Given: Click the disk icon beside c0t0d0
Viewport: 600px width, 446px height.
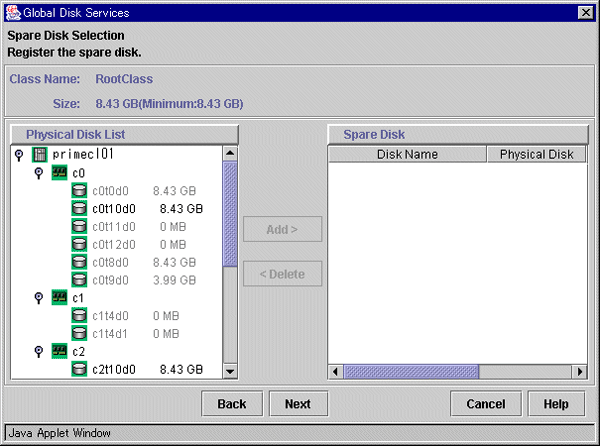Looking at the screenshot, I should click(x=79, y=190).
